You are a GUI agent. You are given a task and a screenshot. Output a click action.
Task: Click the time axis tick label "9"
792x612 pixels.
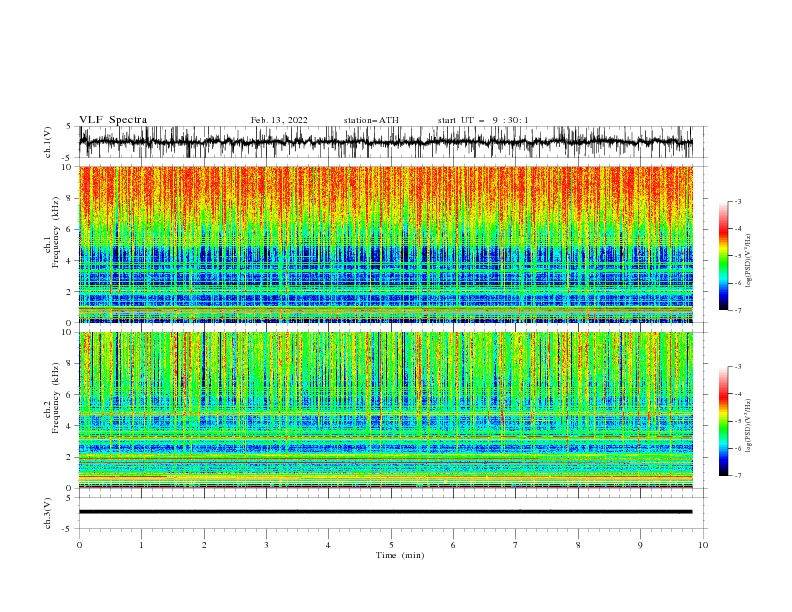pyautogui.click(x=640, y=545)
